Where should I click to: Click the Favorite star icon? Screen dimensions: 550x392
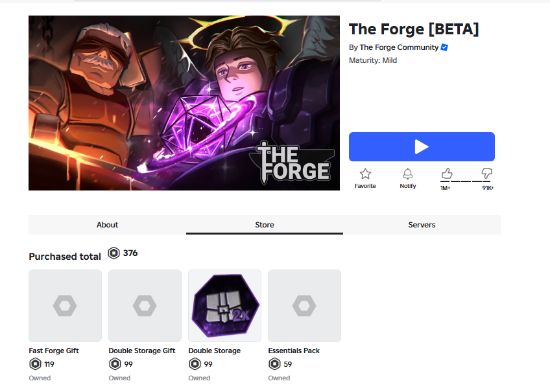(x=365, y=174)
